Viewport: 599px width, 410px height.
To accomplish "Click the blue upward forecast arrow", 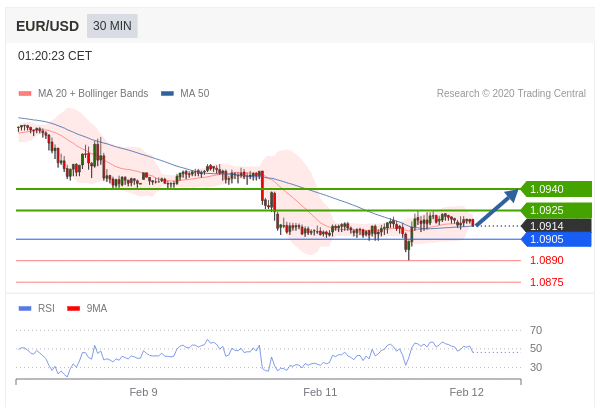I will tap(497, 207).
